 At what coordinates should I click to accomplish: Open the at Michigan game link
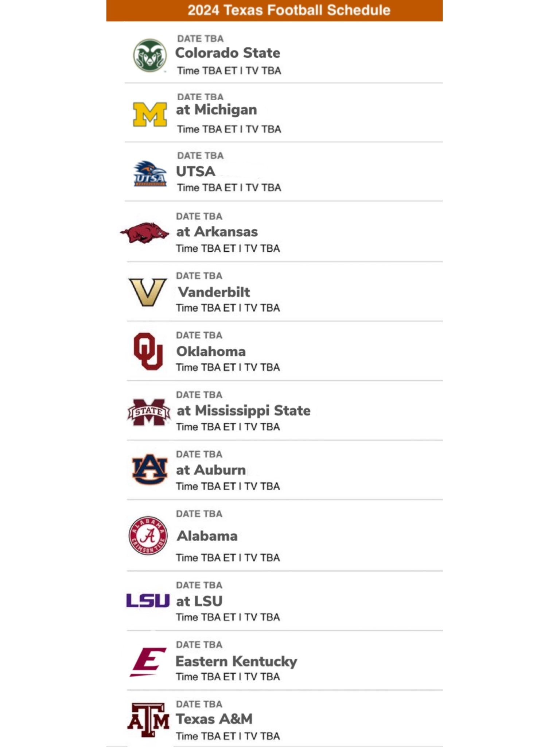(x=217, y=109)
